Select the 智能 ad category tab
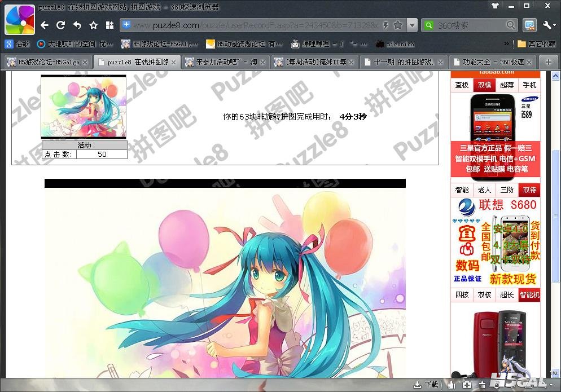 click(x=462, y=190)
